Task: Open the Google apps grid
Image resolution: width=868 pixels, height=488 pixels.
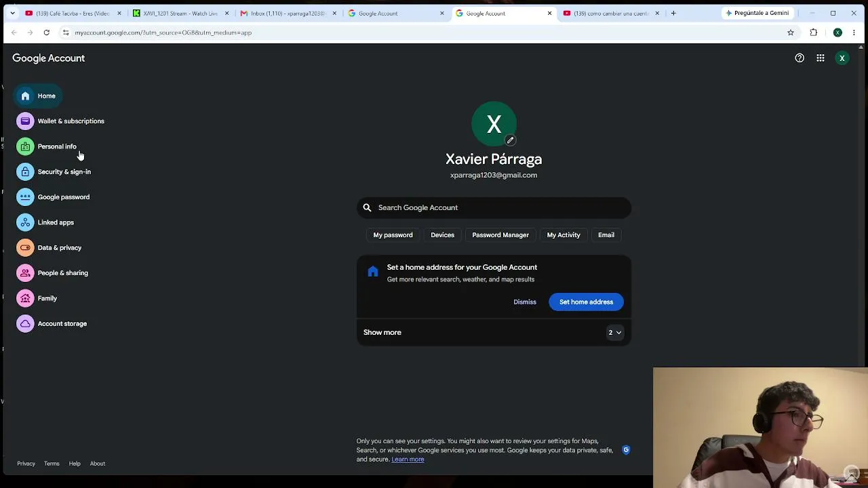Action: (821, 58)
